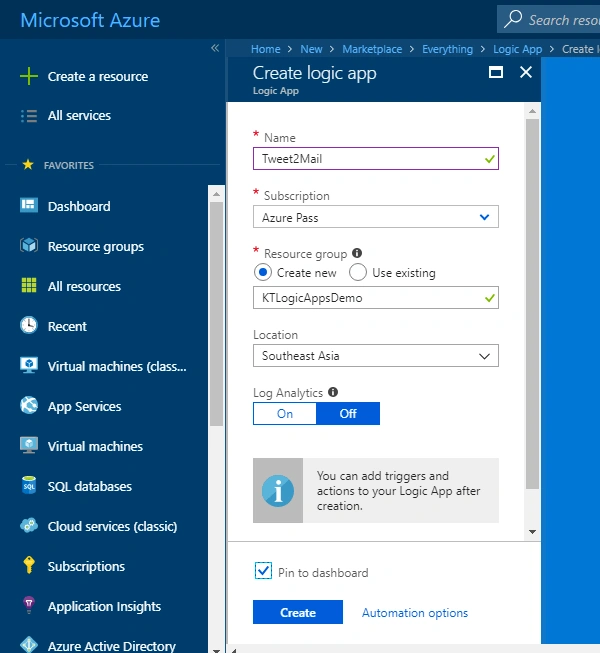Click the favorites star icon
600x653 pixels.
click(28, 164)
